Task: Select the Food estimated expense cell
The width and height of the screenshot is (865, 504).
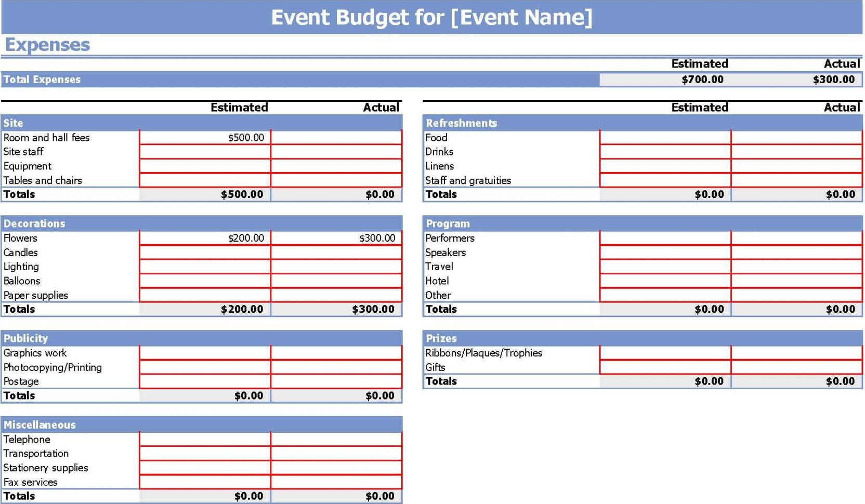Action: click(665, 138)
